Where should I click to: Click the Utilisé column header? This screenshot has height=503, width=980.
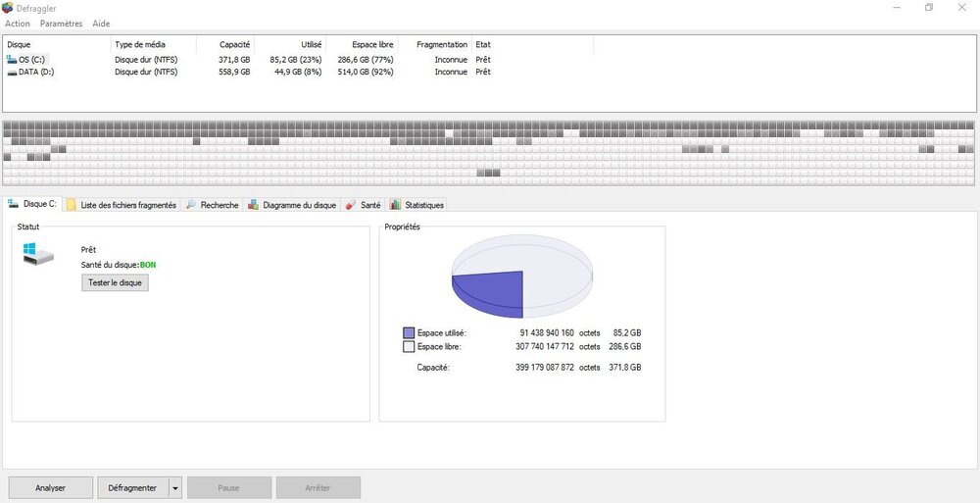pos(291,44)
